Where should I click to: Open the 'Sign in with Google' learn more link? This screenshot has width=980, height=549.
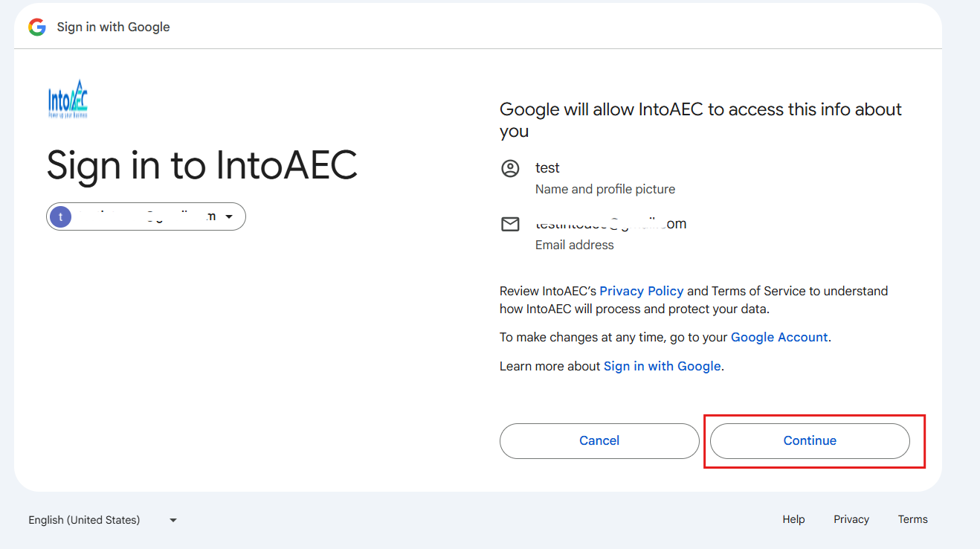point(662,366)
